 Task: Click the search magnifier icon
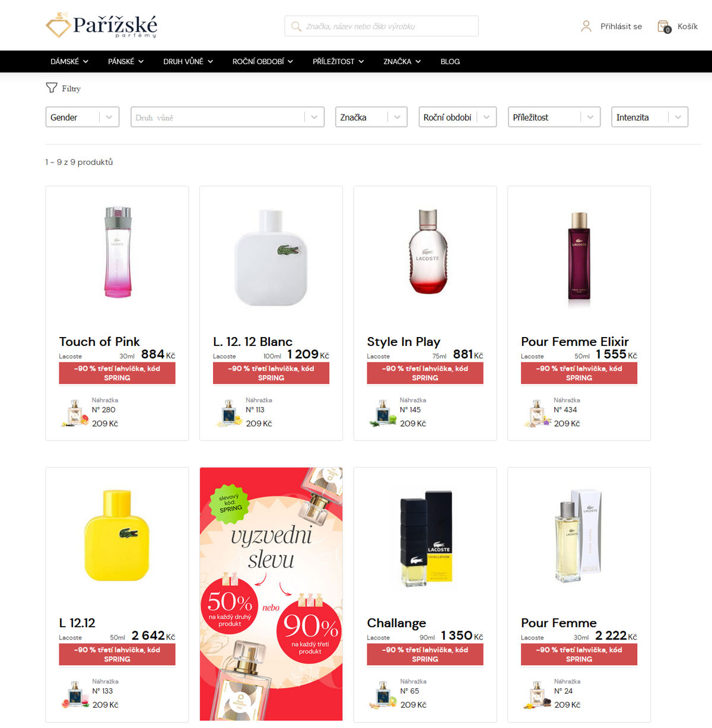pos(296,26)
